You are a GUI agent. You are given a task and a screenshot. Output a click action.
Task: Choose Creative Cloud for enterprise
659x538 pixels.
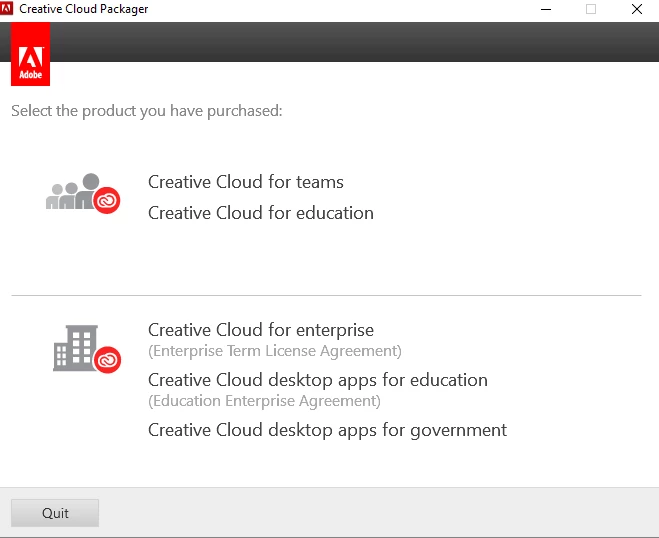[x=261, y=330]
